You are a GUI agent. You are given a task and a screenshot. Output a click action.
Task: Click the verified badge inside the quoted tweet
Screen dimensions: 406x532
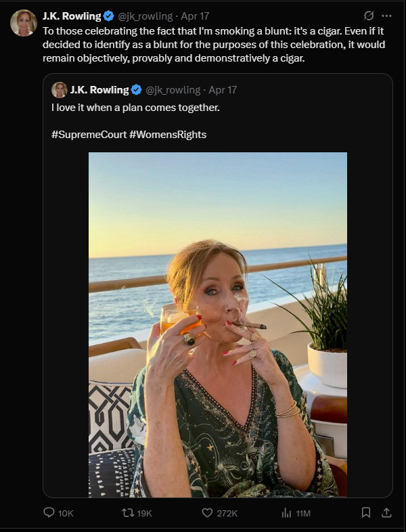click(x=137, y=89)
